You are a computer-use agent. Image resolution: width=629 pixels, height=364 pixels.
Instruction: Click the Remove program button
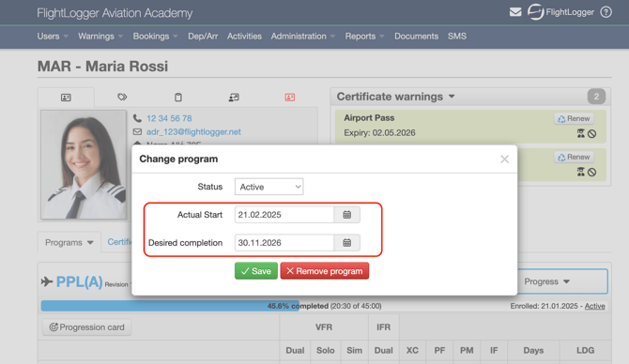[x=325, y=271]
